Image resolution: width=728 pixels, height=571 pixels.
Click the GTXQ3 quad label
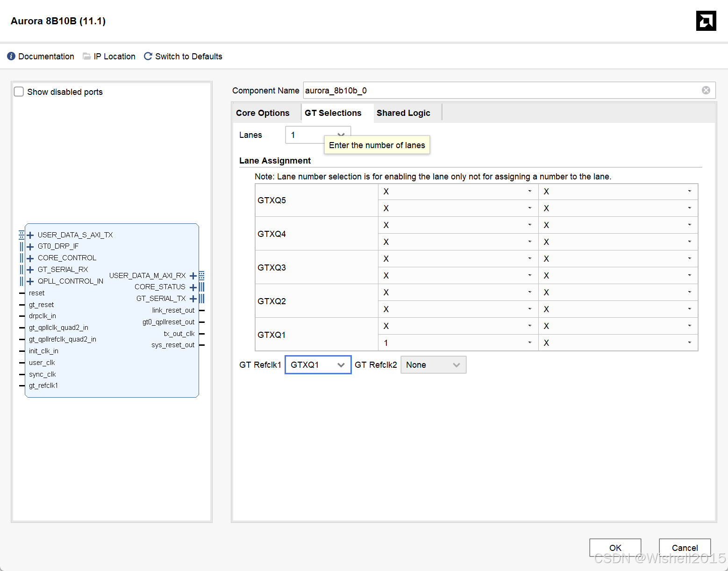(272, 268)
